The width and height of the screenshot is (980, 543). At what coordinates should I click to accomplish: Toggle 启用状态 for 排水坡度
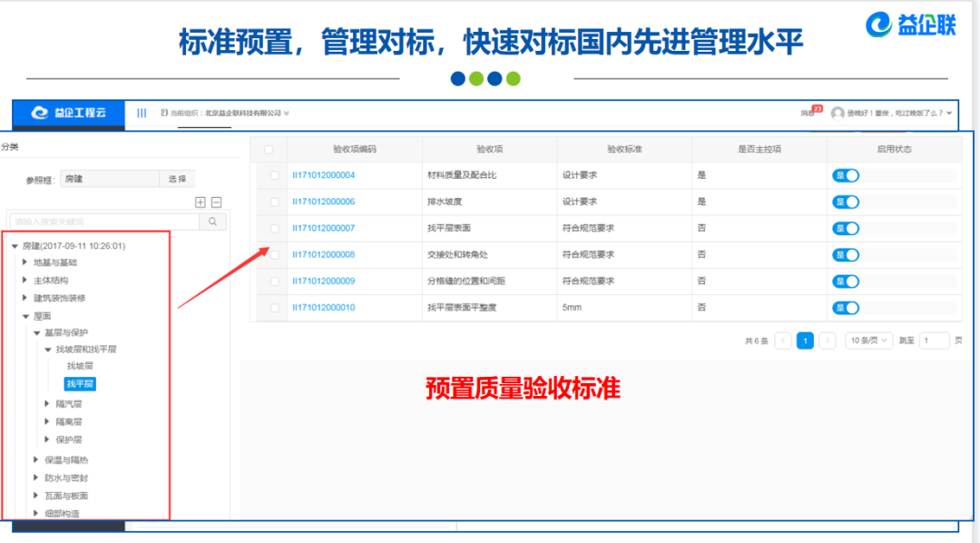tap(846, 202)
